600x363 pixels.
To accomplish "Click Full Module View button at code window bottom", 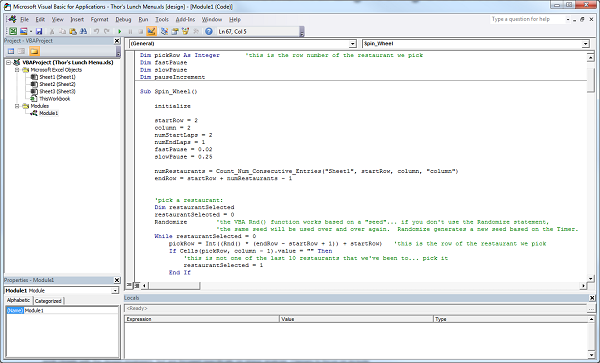I will point(137,285).
